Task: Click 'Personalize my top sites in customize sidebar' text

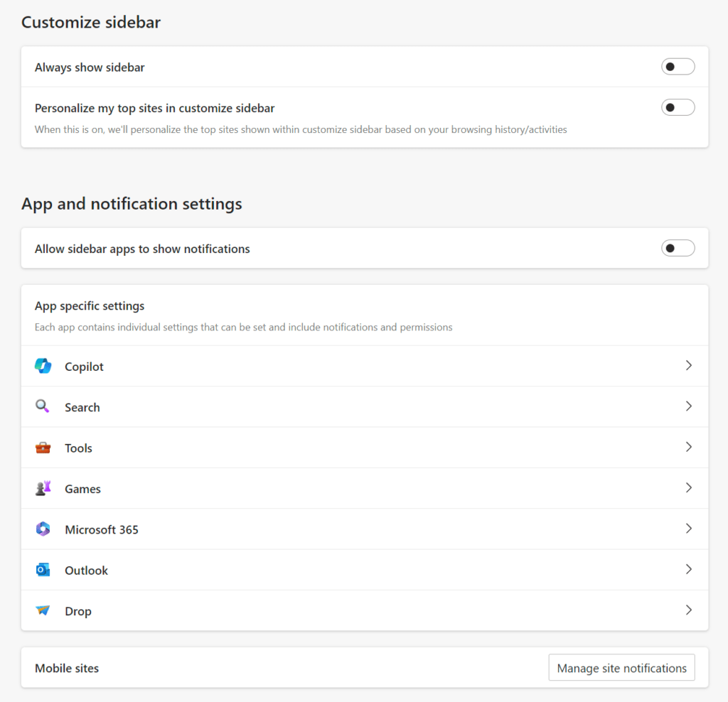Action: 154,109
